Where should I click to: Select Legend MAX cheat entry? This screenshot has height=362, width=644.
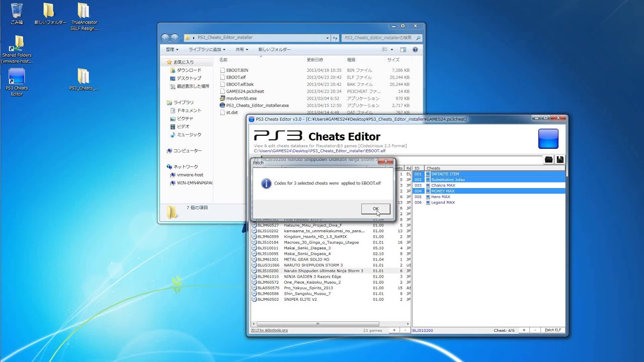443,203
